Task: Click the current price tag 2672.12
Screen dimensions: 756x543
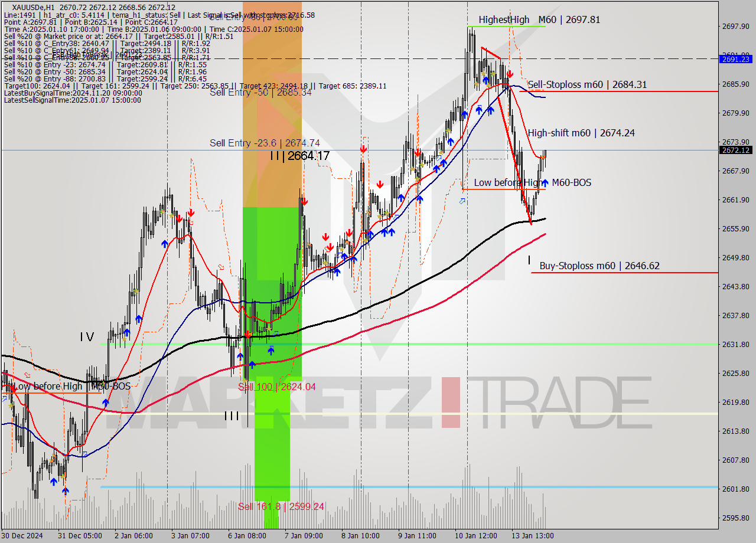Action: (x=736, y=150)
